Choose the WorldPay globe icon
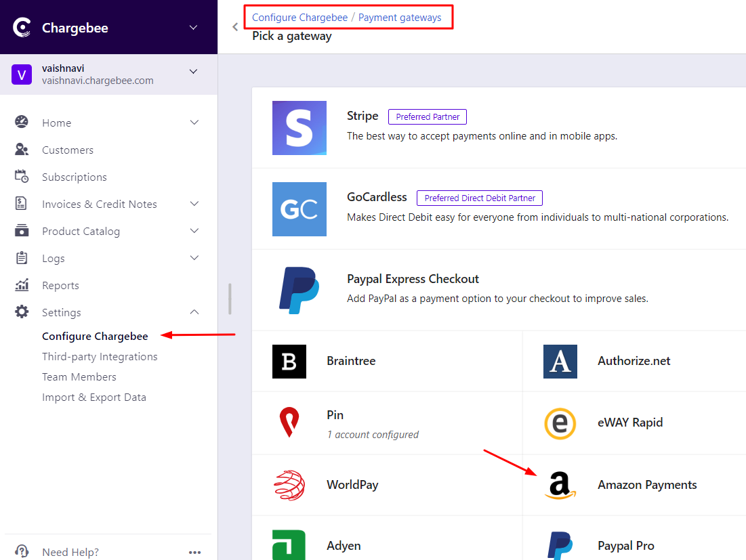Screen dimensions: 746x560 tap(289, 486)
